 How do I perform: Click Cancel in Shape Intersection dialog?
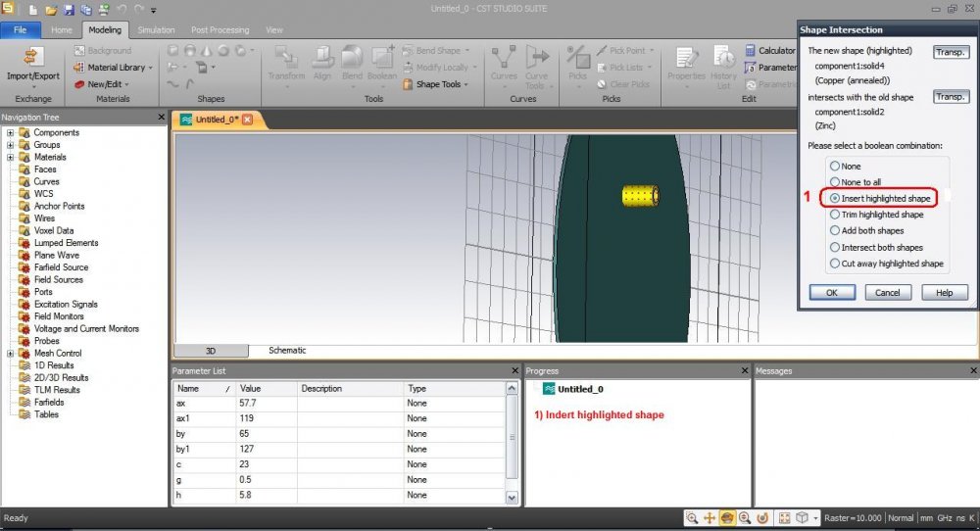[887, 293]
